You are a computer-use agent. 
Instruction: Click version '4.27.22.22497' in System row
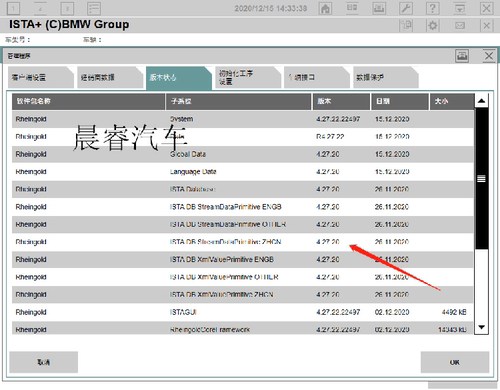pyautogui.click(x=338, y=119)
